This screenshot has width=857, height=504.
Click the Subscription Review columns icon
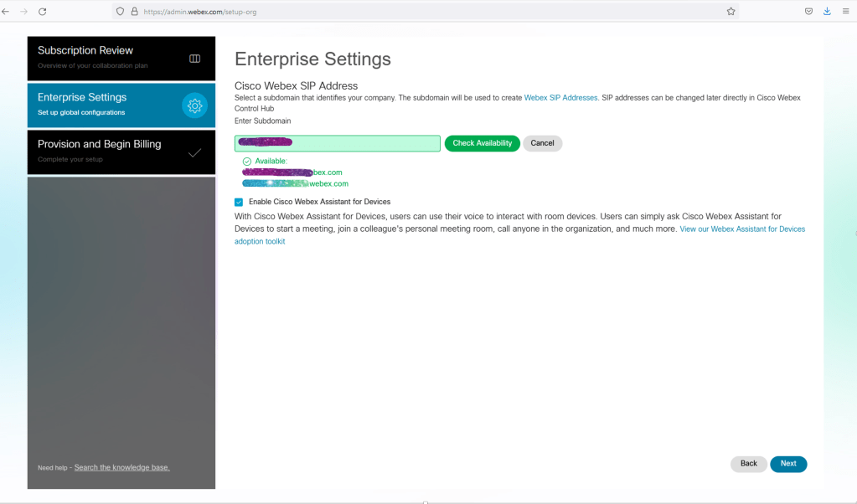click(x=194, y=59)
